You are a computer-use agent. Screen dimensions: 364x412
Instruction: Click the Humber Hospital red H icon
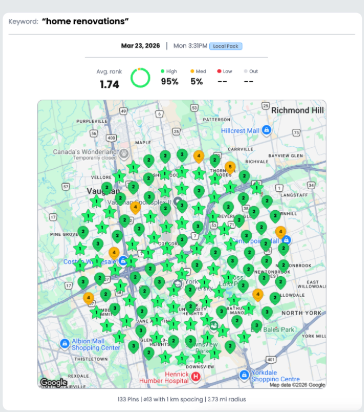click(196, 377)
